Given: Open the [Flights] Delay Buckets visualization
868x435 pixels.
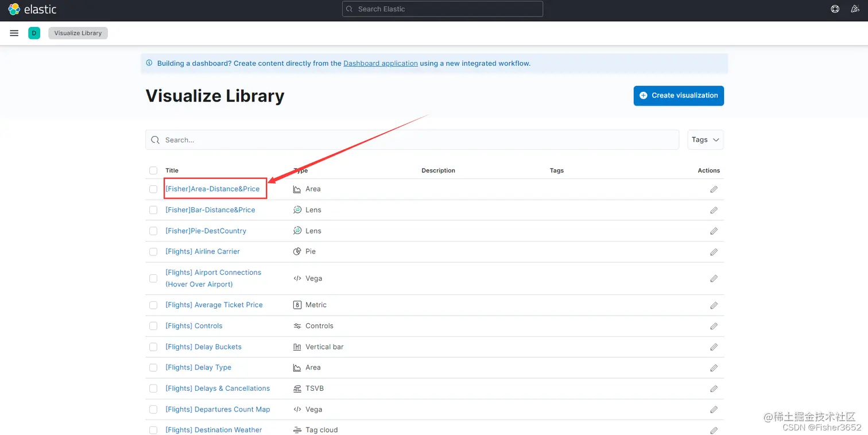Looking at the screenshot, I should coord(203,347).
